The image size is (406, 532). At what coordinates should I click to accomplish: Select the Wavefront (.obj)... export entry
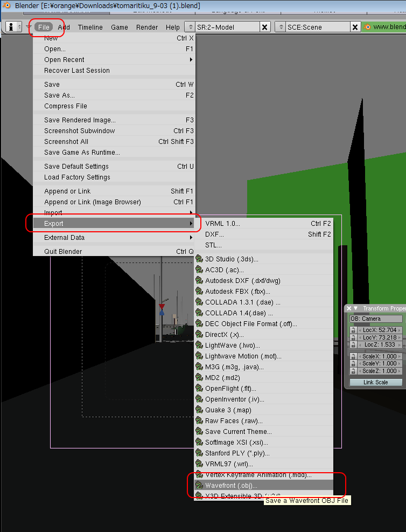(264, 486)
